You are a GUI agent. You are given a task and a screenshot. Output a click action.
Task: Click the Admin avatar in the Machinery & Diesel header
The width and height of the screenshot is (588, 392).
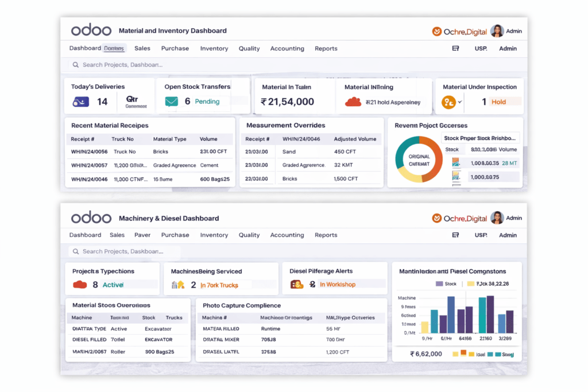click(x=497, y=218)
